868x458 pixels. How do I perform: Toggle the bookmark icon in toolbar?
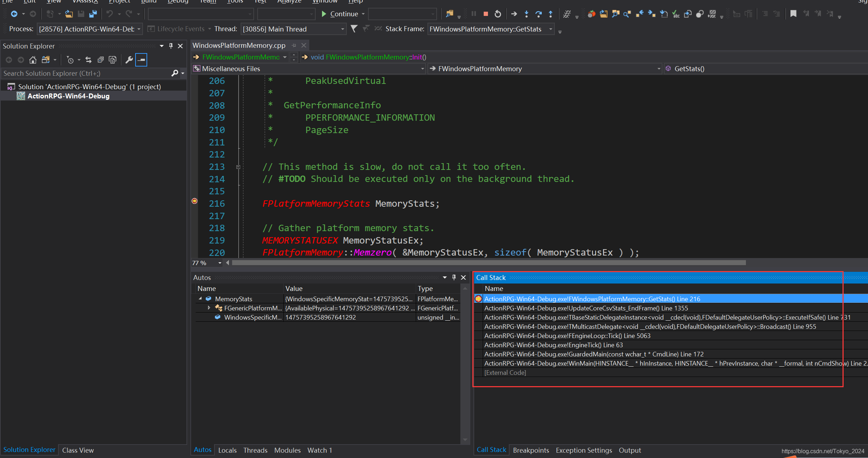point(793,14)
